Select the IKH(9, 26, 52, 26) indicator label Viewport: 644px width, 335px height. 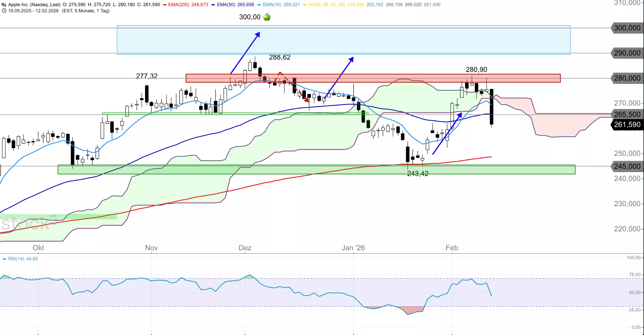tap(327, 5)
